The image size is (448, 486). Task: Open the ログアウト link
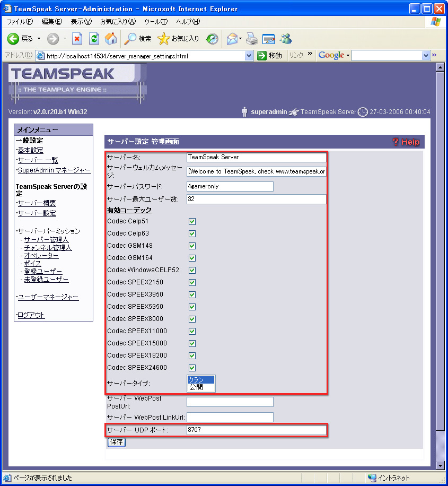click(x=31, y=315)
